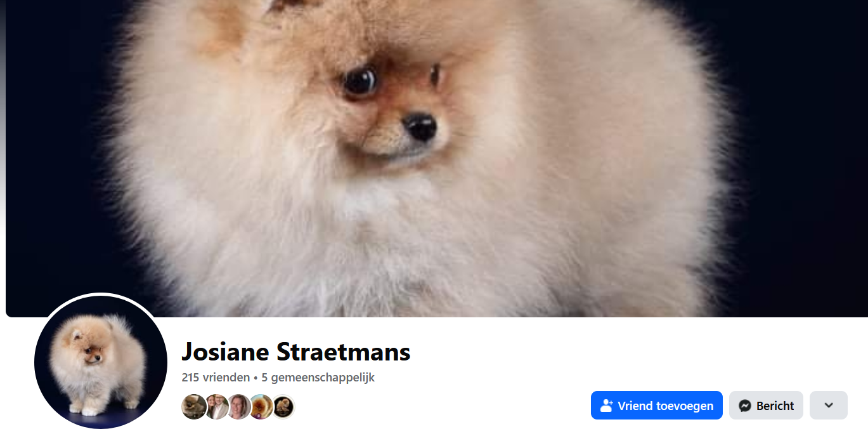
Task: Open the 215 vrienden friends list
Action: [216, 378]
